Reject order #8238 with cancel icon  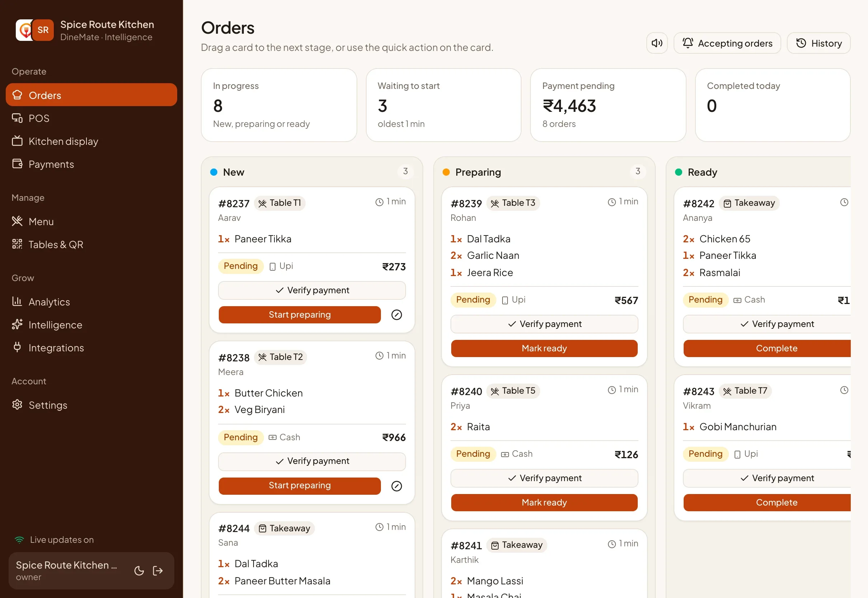[x=397, y=486]
